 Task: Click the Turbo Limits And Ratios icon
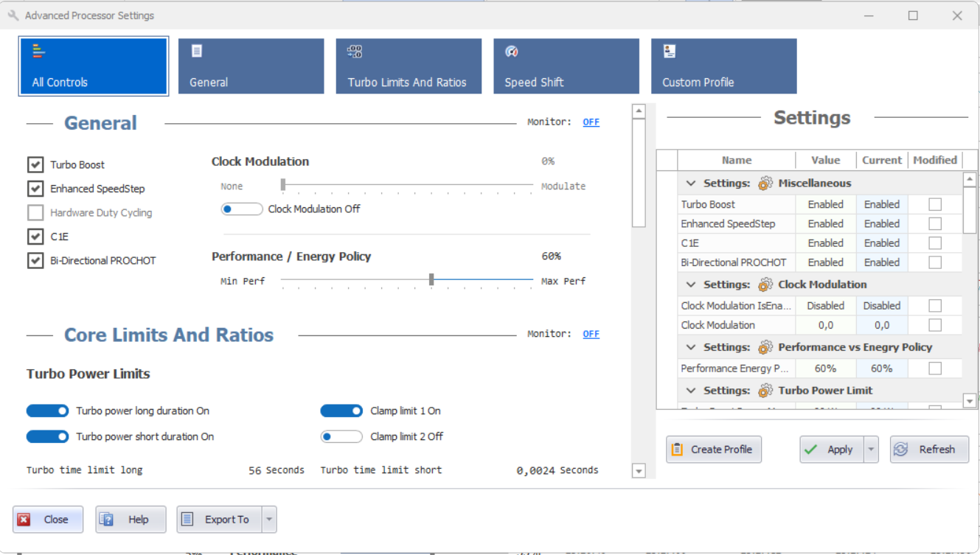click(x=355, y=51)
